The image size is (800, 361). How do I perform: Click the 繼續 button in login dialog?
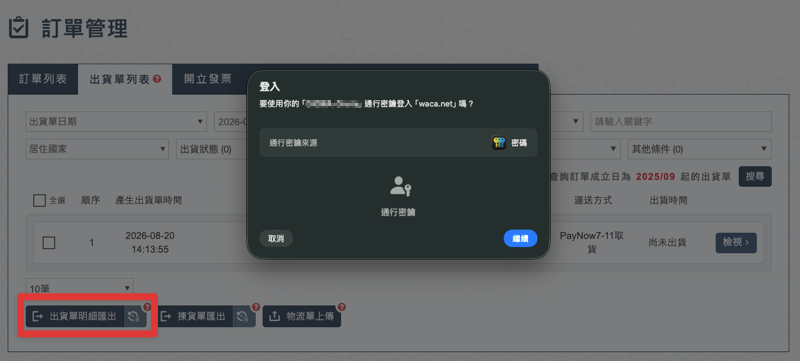(520, 238)
